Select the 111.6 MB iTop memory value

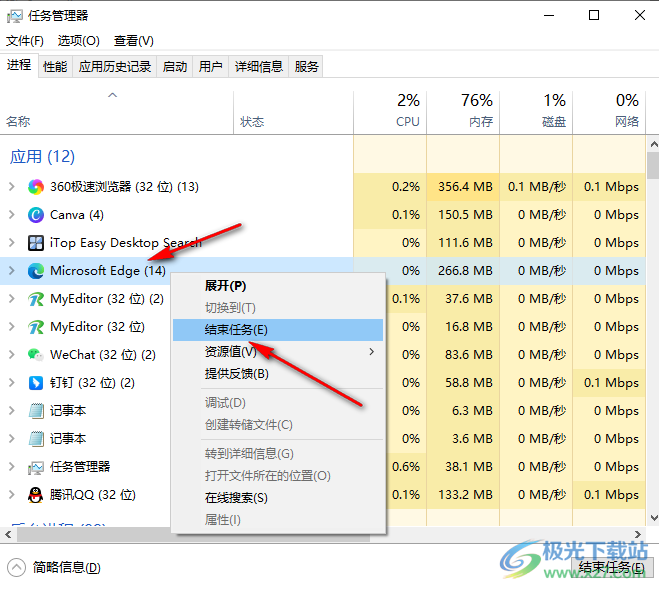coord(465,243)
